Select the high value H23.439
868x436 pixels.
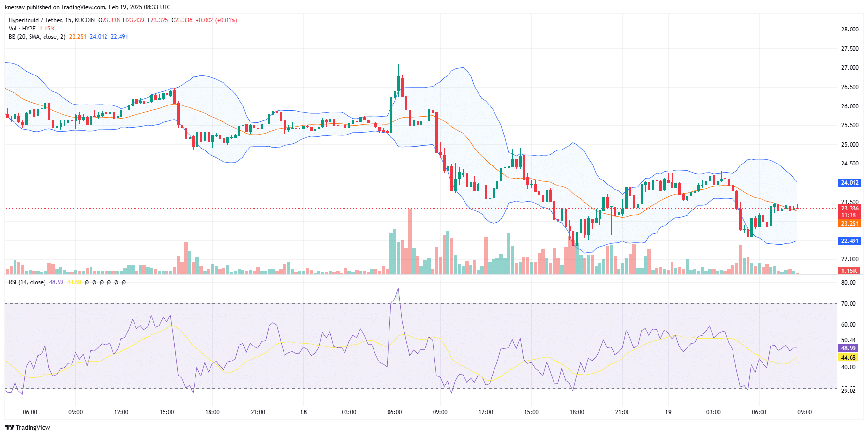tap(134, 20)
